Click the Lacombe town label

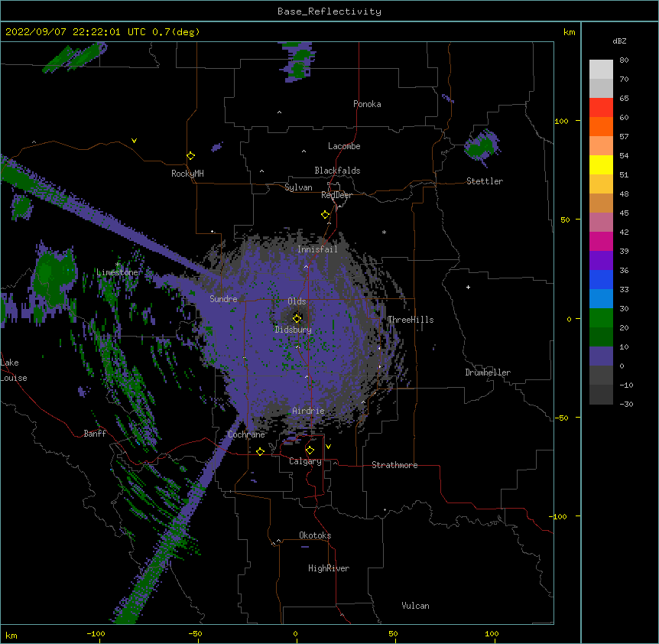(344, 146)
